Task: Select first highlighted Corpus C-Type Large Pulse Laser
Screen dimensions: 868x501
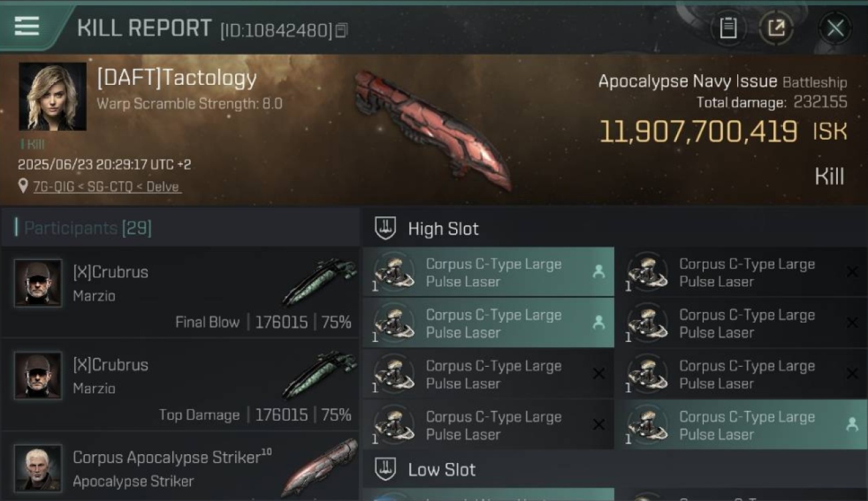Action: [x=488, y=273]
